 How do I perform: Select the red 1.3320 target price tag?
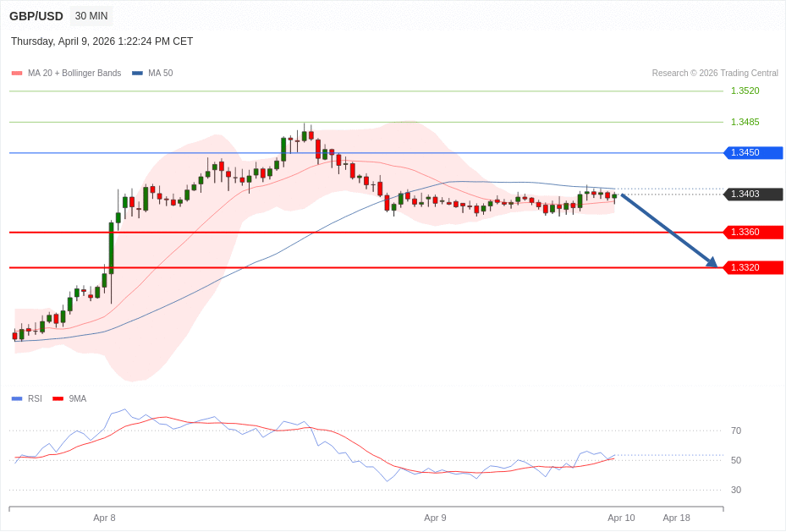point(752,268)
